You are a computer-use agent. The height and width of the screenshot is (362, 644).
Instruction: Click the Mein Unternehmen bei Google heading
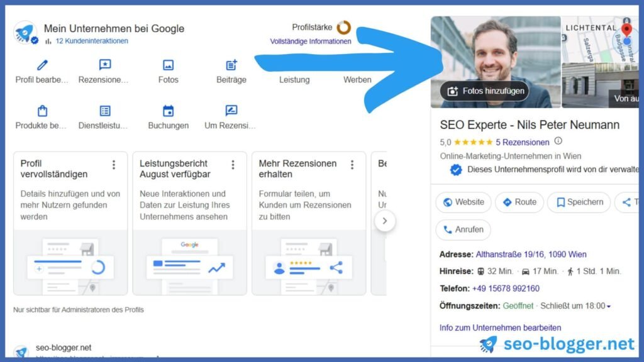click(x=114, y=28)
